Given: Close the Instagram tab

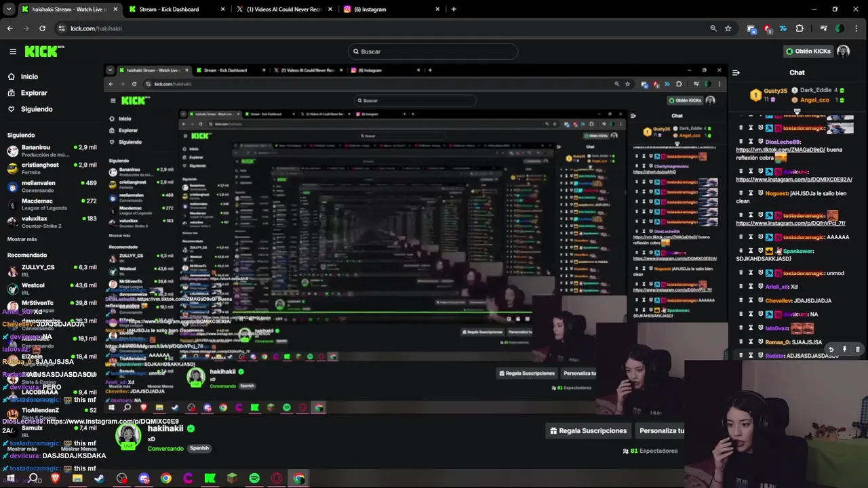Looking at the screenshot, I should pos(437,9).
